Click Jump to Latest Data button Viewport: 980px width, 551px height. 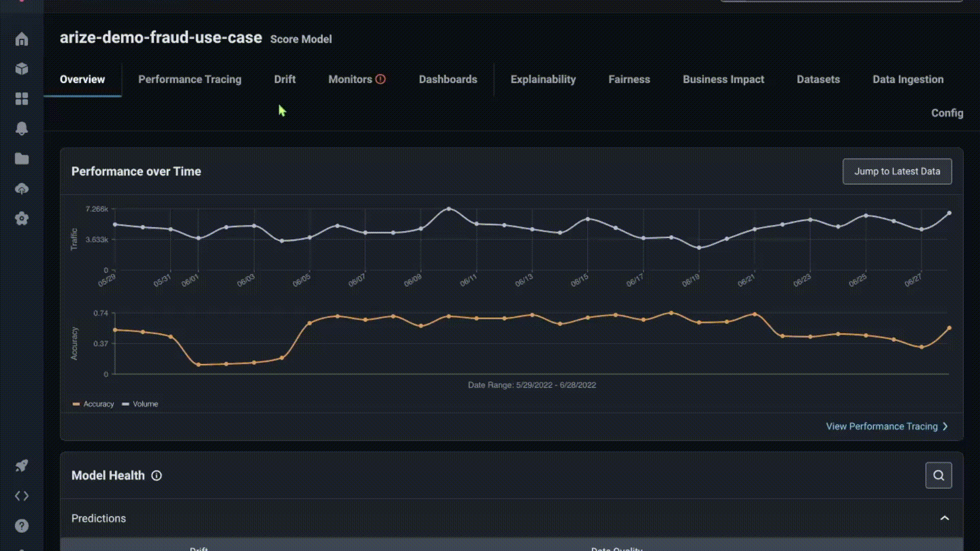coord(897,171)
